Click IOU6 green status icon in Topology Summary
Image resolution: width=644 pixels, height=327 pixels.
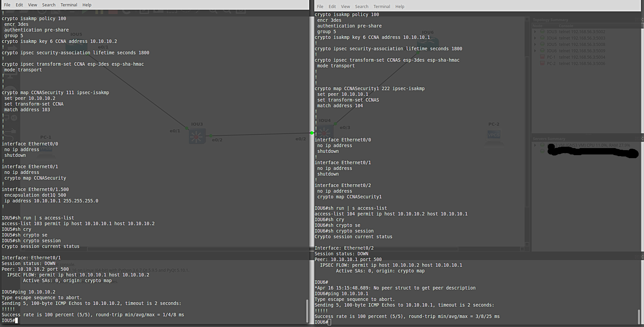pos(542,51)
